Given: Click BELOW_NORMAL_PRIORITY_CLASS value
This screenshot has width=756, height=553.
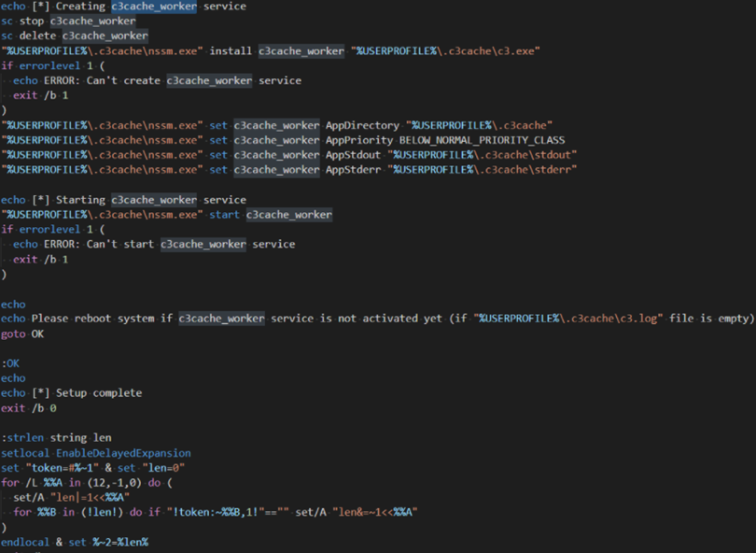Looking at the screenshot, I should click(x=483, y=140).
